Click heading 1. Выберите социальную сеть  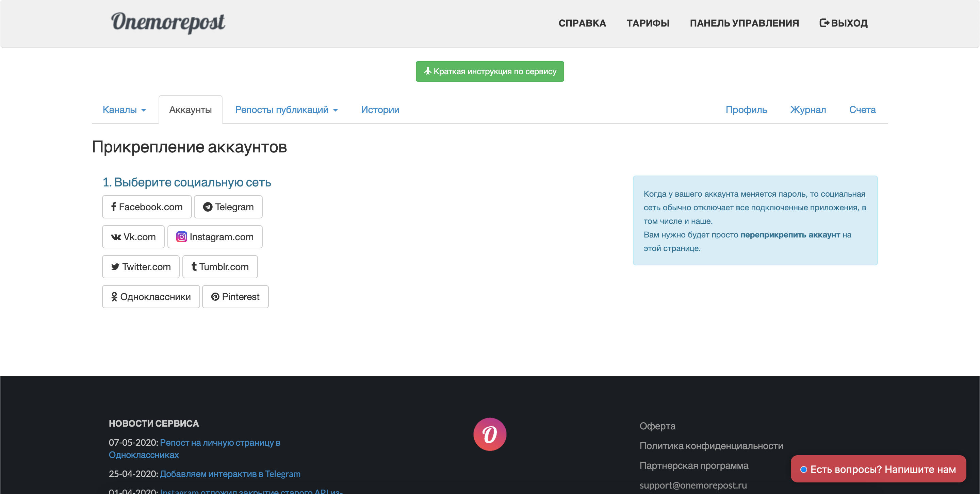[186, 182]
